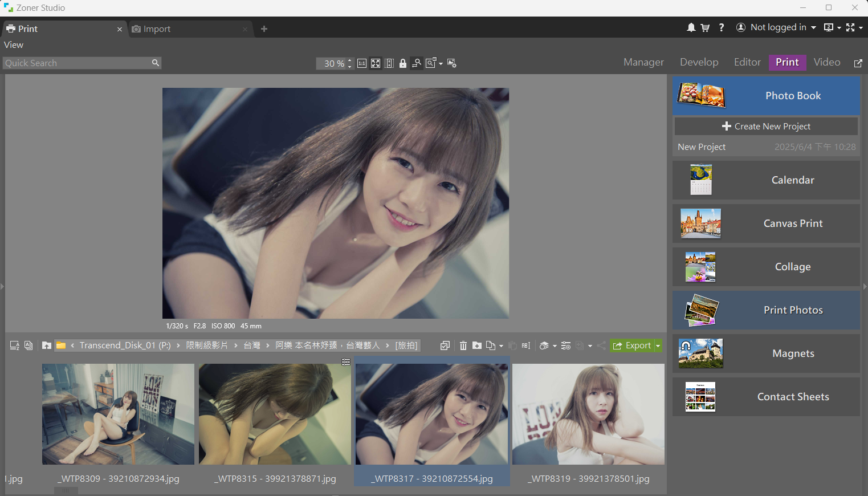868x496 pixels.
Task: Click the Canvas Print button
Action: [x=766, y=223]
